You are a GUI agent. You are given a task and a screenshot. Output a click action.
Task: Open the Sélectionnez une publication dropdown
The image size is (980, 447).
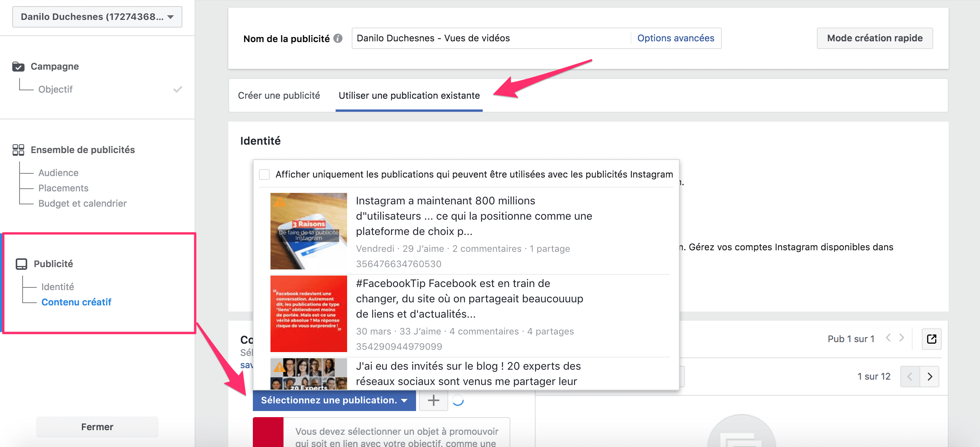334,400
